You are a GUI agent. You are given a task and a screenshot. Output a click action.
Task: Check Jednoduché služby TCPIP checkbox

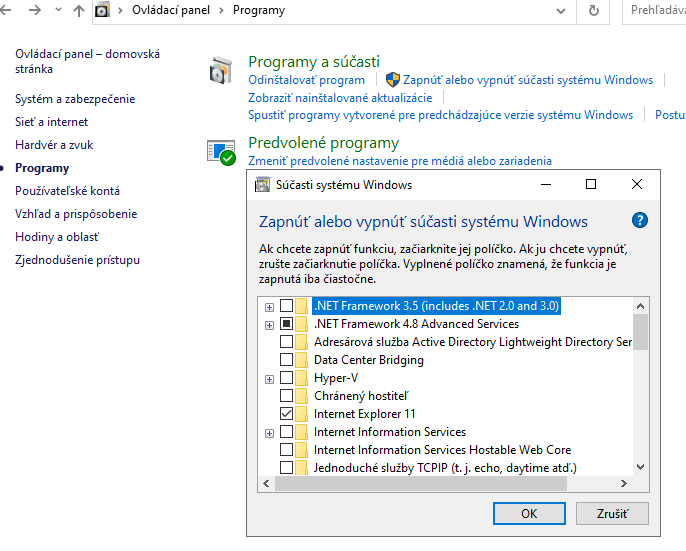click(287, 467)
